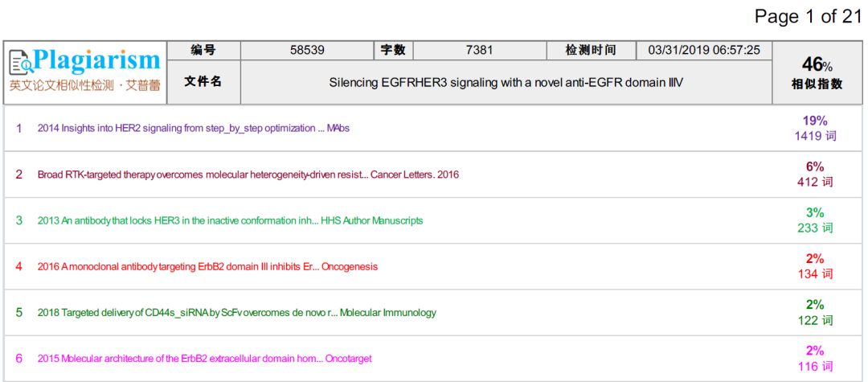Screen dimensions: 868x382
Task: Select the 2016 ErbB2 domain III source
Action: point(207,266)
